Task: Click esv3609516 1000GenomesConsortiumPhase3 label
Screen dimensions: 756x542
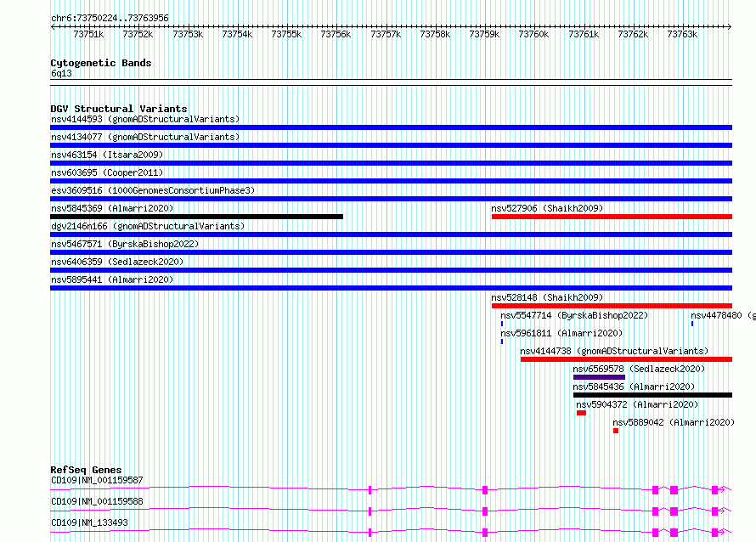Action: pyautogui.click(x=153, y=190)
